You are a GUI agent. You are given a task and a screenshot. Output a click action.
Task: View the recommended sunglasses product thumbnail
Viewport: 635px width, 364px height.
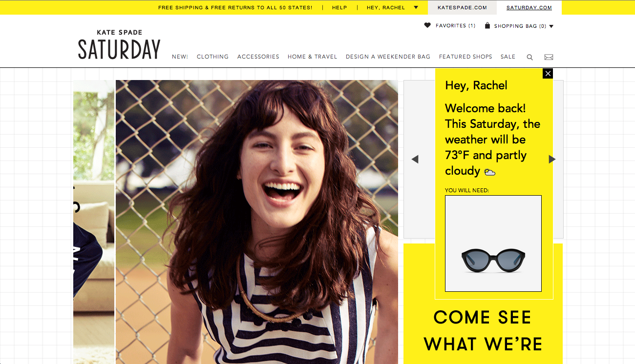pyautogui.click(x=493, y=243)
